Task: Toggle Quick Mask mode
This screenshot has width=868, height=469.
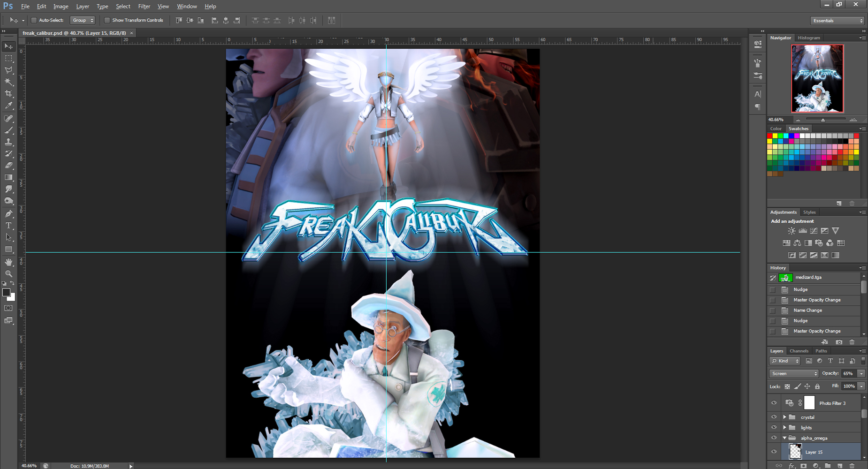Action: pos(8,308)
